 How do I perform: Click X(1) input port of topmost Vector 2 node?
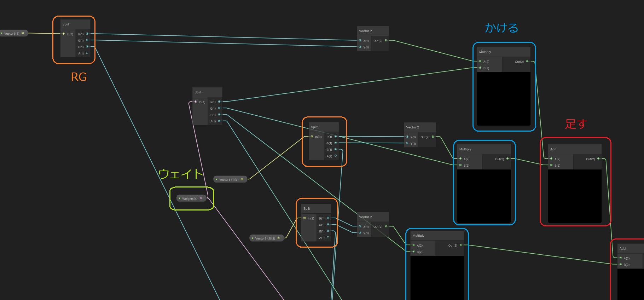360,41
